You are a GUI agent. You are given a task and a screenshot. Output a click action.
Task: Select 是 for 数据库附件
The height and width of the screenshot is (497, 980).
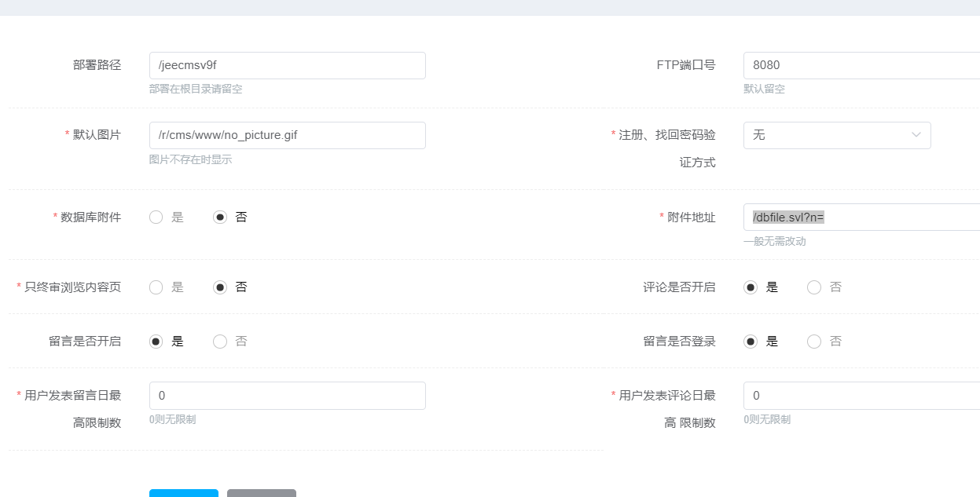156,217
